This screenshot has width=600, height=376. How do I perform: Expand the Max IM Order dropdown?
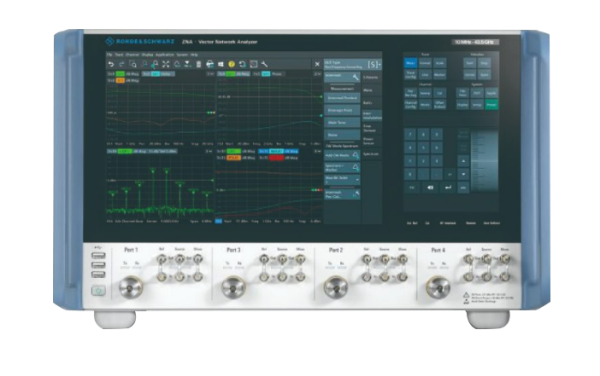point(342,180)
